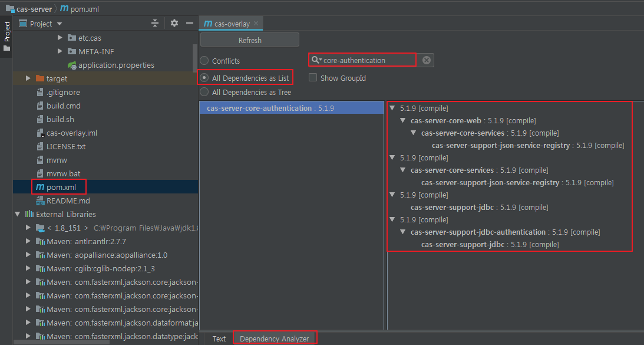Enable the Show GroupId checkbox
Viewport: 644px width, 345px height.
[313, 77]
